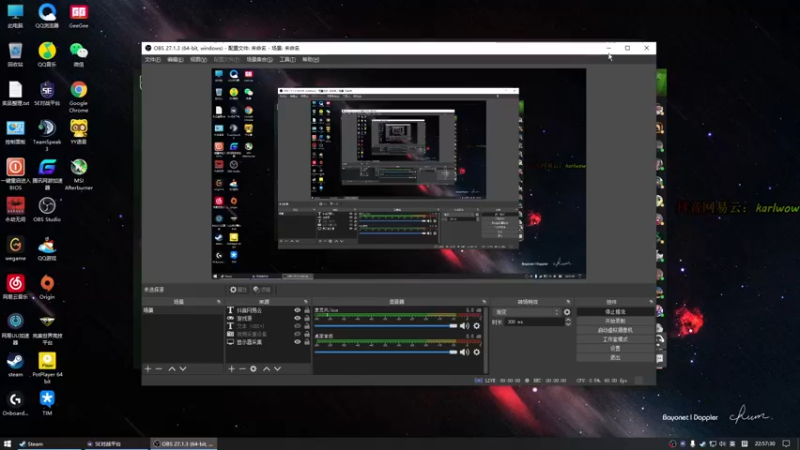Click the 退出 exit button in Controls
Screen dimensions: 800x450
615,358
